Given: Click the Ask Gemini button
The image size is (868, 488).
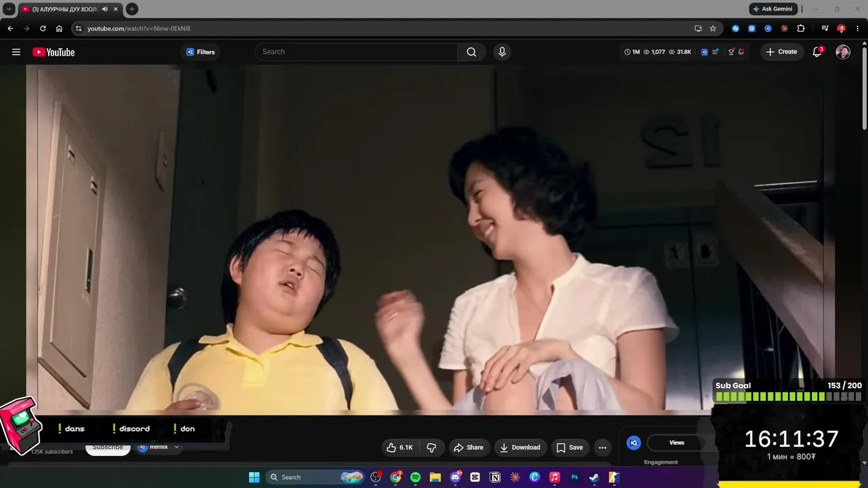Looking at the screenshot, I should (x=772, y=9).
